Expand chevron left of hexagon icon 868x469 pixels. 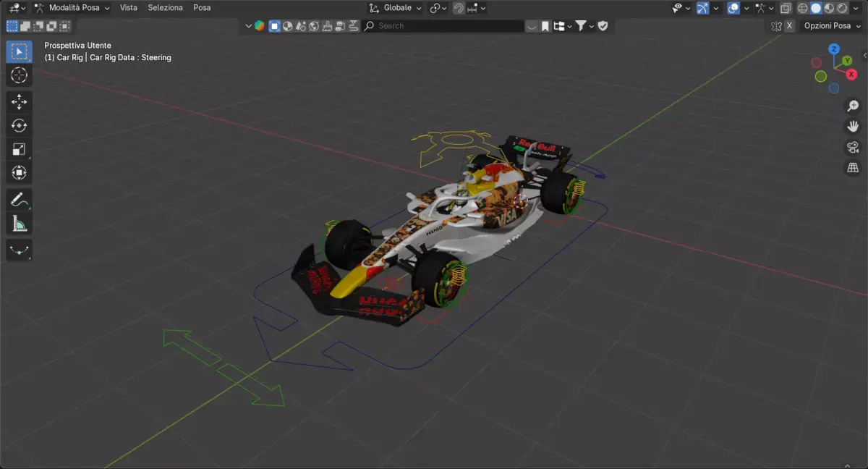[248, 26]
